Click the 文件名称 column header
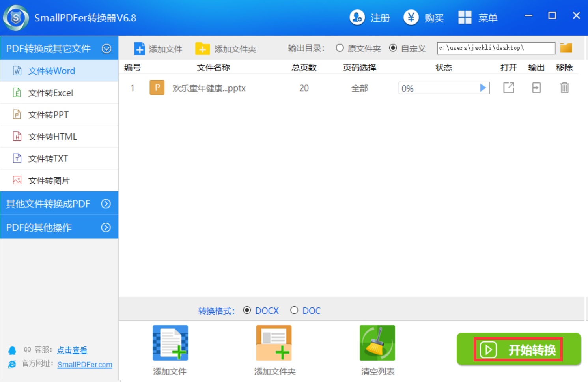Image resolution: width=588 pixels, height=382 pixels. tap(213, 67)
